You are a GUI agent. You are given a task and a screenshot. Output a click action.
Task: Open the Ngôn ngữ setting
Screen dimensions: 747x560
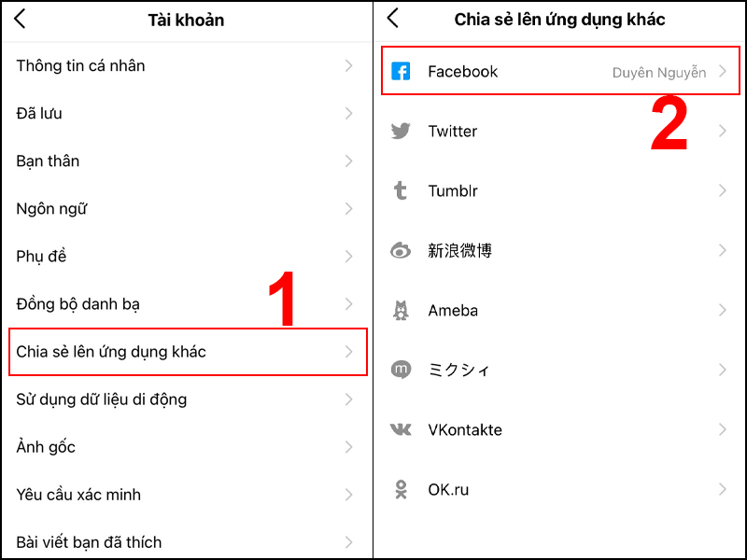(187, 208)
